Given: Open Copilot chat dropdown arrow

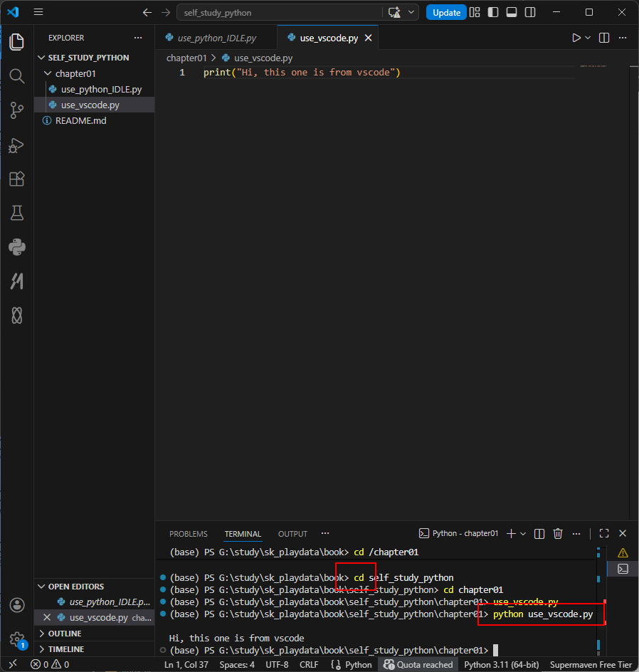Looking at the screenshot, I should click(411, 12).
